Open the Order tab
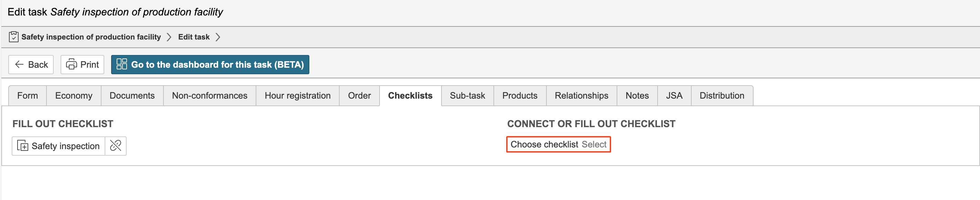Image resolution: width=980 pixels, height=200 pixels. point(359,96)
